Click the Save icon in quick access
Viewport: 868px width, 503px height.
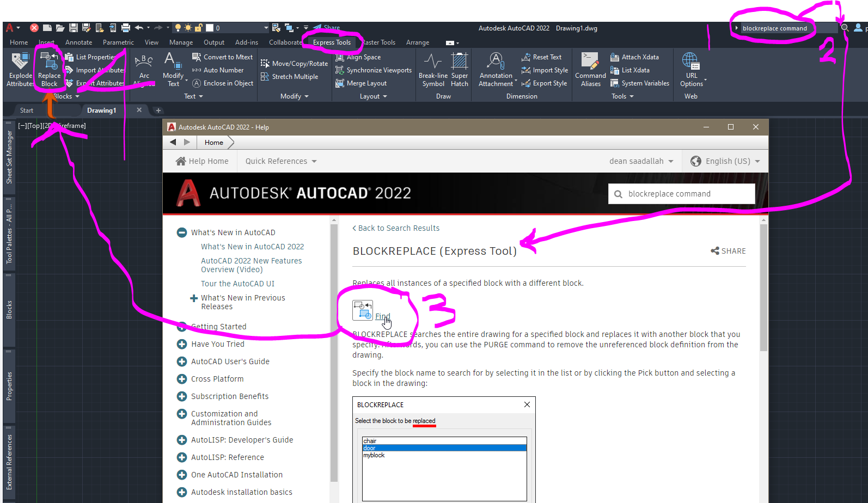[x=74, y=28]
